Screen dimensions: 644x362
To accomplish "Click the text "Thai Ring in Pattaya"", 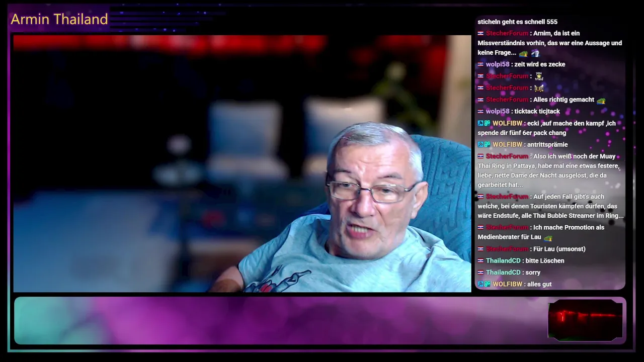I will tap(508, 166).
